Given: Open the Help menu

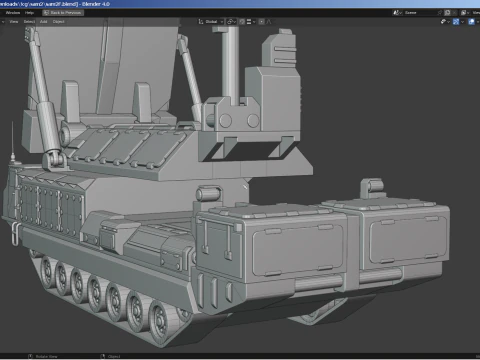Looking at the screenshot, I should (x=29, y=13).
